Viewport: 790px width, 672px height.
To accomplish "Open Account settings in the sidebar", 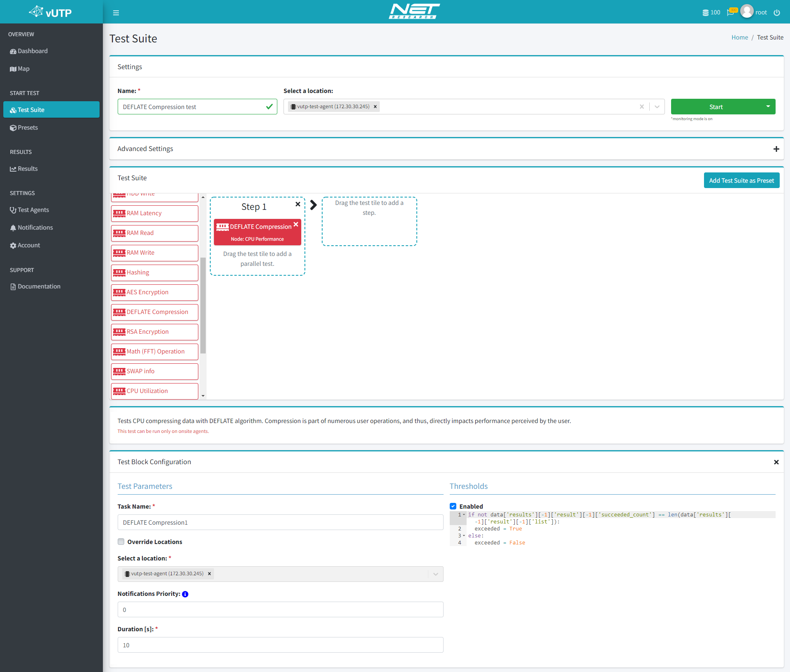I will 51,245.
